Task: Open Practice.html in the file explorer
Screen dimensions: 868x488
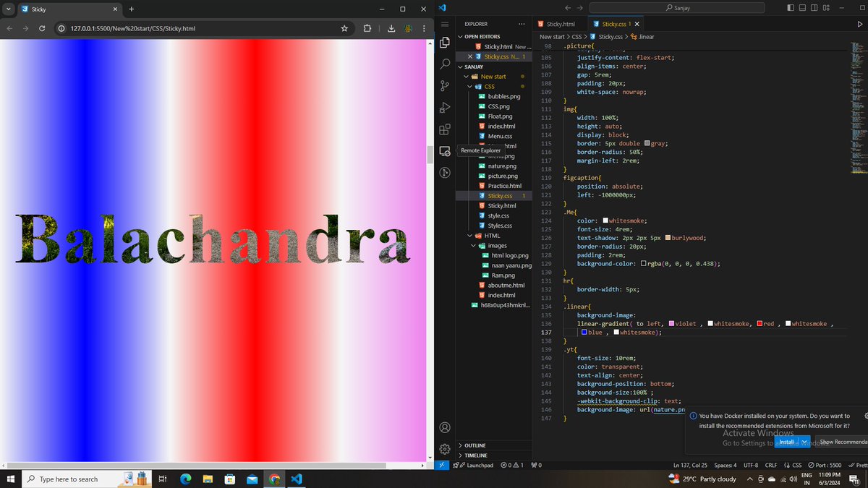Action: (x=504, y=186)
